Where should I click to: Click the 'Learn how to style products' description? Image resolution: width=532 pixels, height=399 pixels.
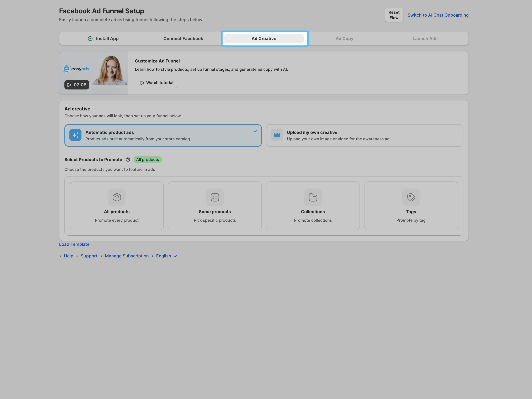[211, 69]
